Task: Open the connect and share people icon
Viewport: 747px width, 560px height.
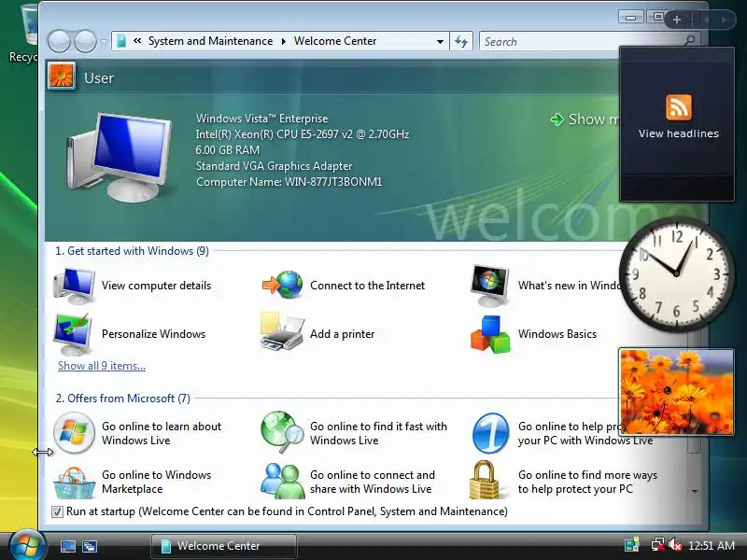Action: (x=283, y=481)
